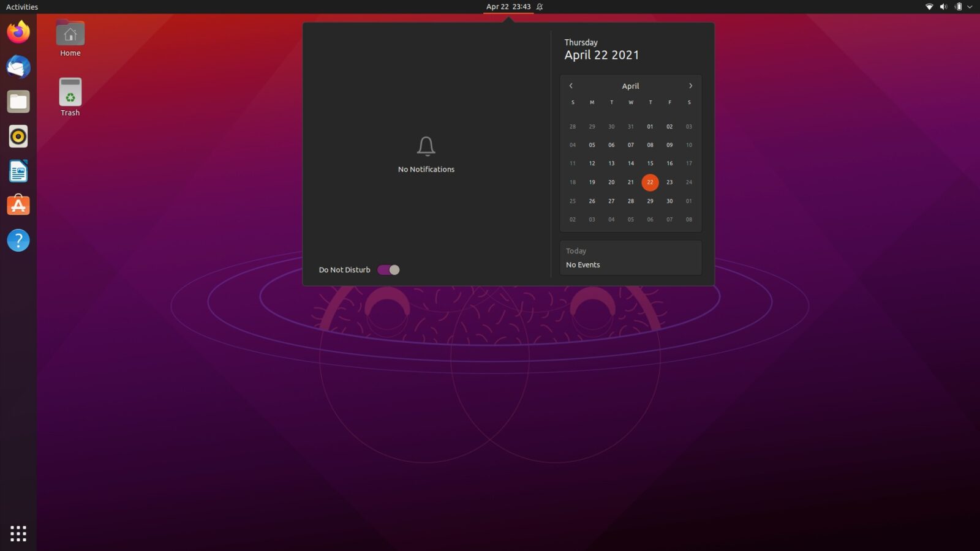Click the network status icon
This screenshot has width=980, height=551.
click(928, 7)
